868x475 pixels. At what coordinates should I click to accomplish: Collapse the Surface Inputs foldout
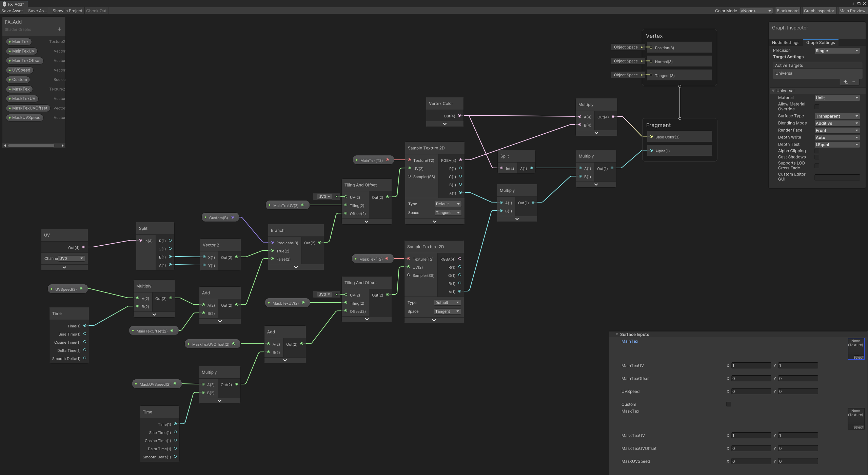[x=617, y=334]
